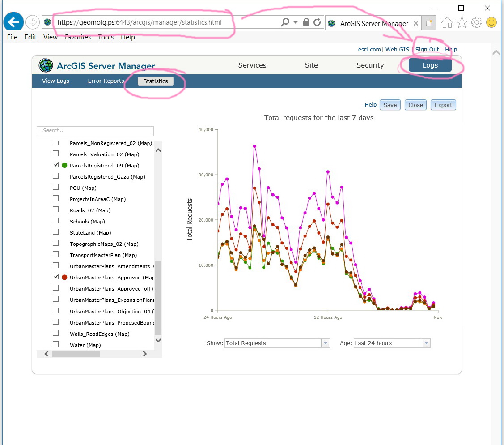The image size is (504, 445).
Task: Click the browser Back arrow
Action: [13, 21]
